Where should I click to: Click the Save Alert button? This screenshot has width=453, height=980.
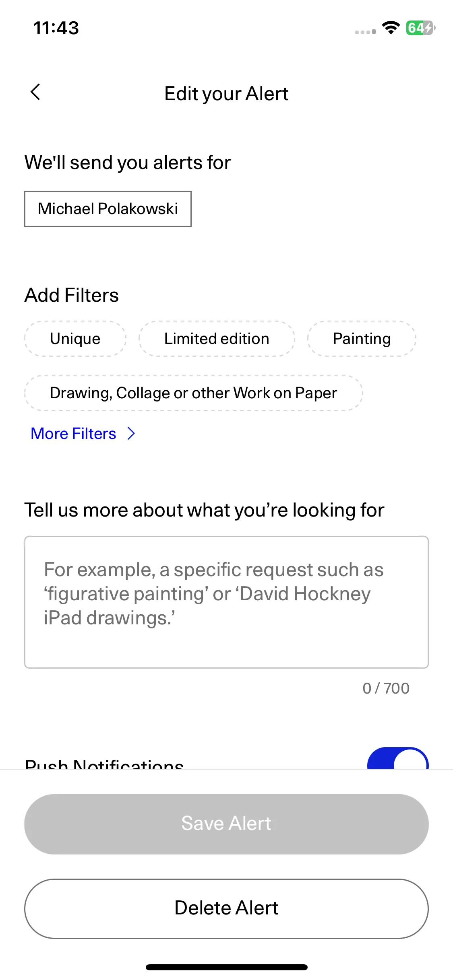coord(226,824)
